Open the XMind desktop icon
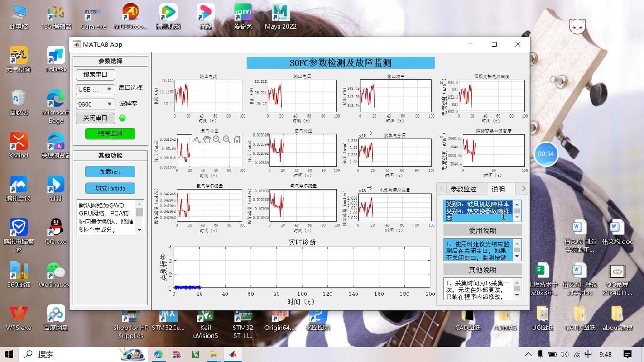 coord(19,146)
